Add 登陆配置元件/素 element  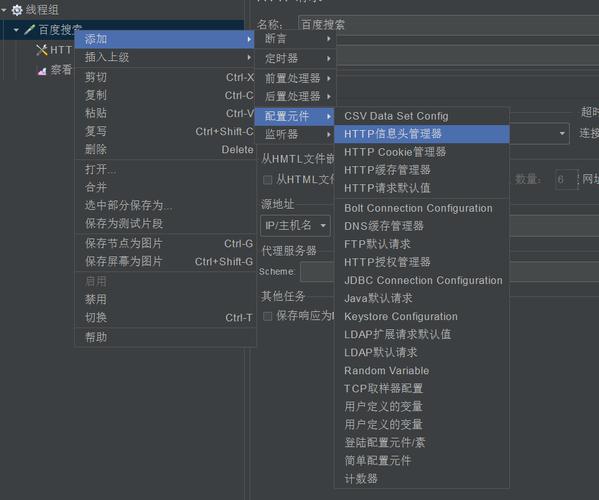point(422,443)
